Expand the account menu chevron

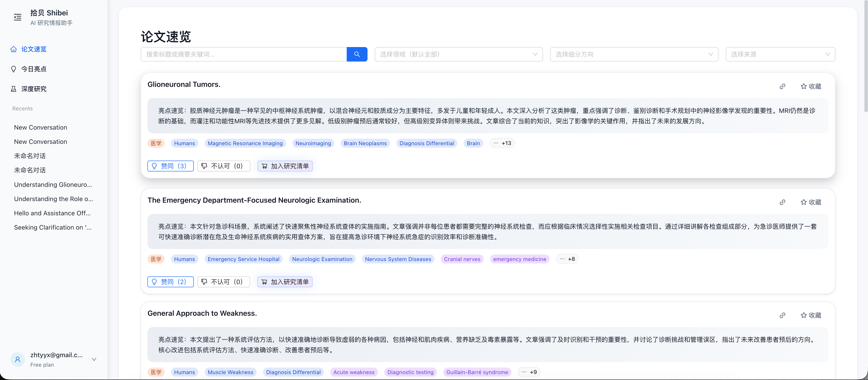pyautogui.click(x=94, y=359)
